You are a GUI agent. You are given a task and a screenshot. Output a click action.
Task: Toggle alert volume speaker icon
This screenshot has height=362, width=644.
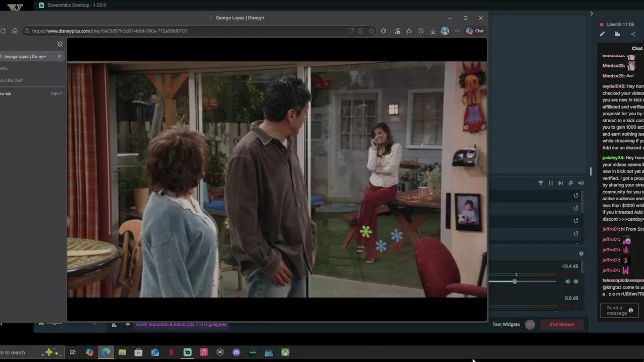point(581,183)
